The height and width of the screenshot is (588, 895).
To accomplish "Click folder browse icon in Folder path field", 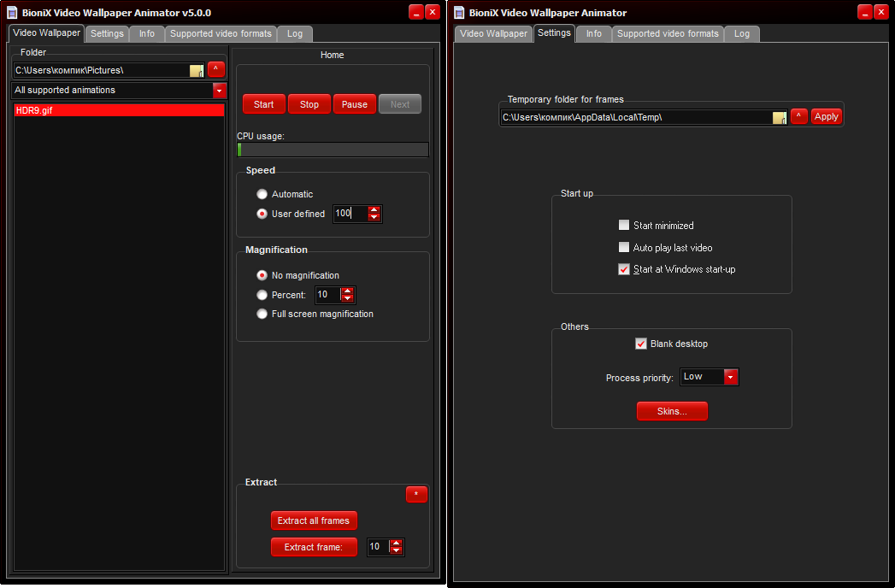I will 197,71.
